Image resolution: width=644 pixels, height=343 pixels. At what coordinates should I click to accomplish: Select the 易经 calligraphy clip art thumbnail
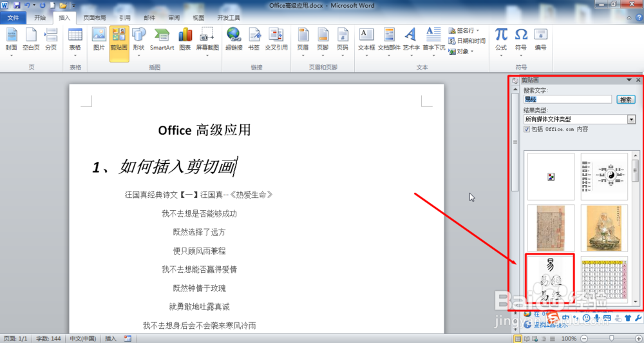click(x=551, y=279)
